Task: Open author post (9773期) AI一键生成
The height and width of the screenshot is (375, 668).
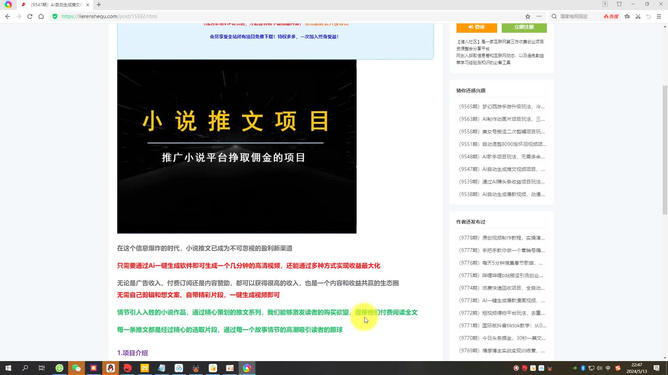Action: click(x=501, y=300)
